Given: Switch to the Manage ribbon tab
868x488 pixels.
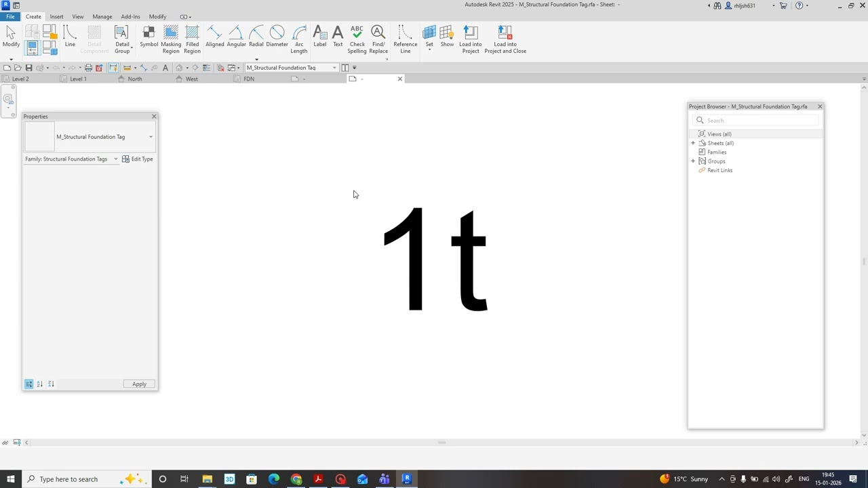Looking at the screenshot, I should click(102, 16).
